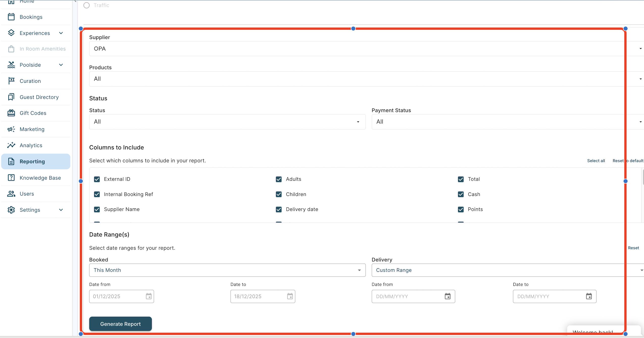Screen dimensions: 644x338
Task: Click the Marketing megaphone icon
Action: (11, 129)
